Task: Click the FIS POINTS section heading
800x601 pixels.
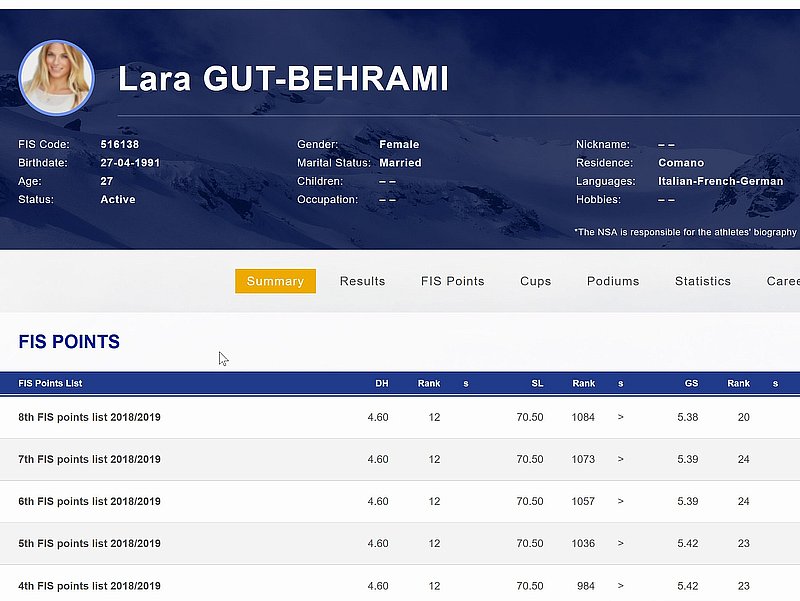Action: click(x=69, y=342)
